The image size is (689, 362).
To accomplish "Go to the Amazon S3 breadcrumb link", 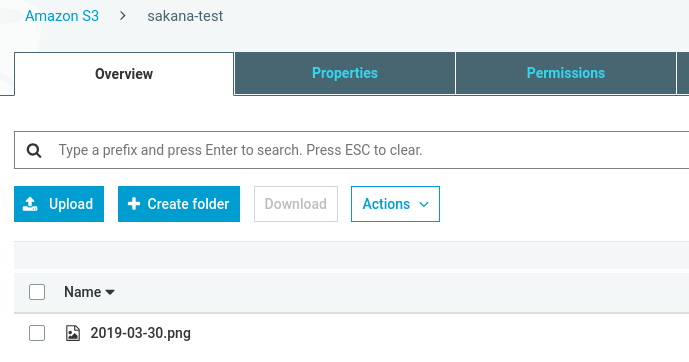I will [62, 16].
